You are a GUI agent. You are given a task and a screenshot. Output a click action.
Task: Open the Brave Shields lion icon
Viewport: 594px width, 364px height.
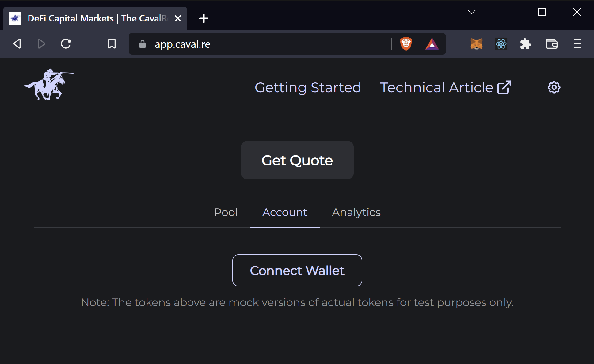pos(406,44)
